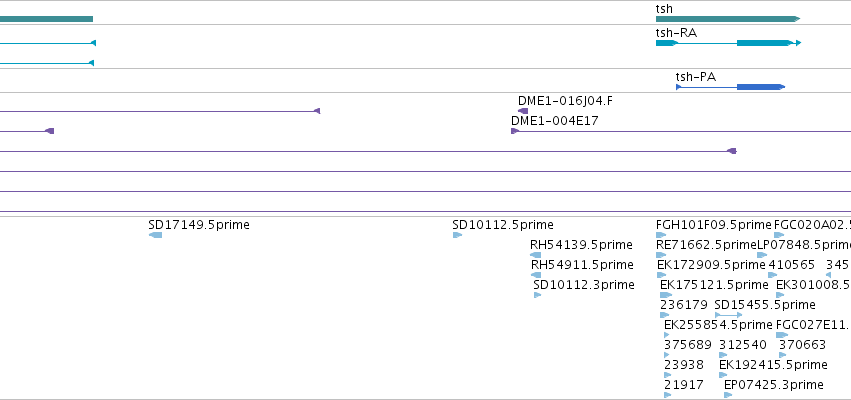Click the SD17149.5prime EST arrow
Viewport: 851px width, 400px height.
point(155,235)
